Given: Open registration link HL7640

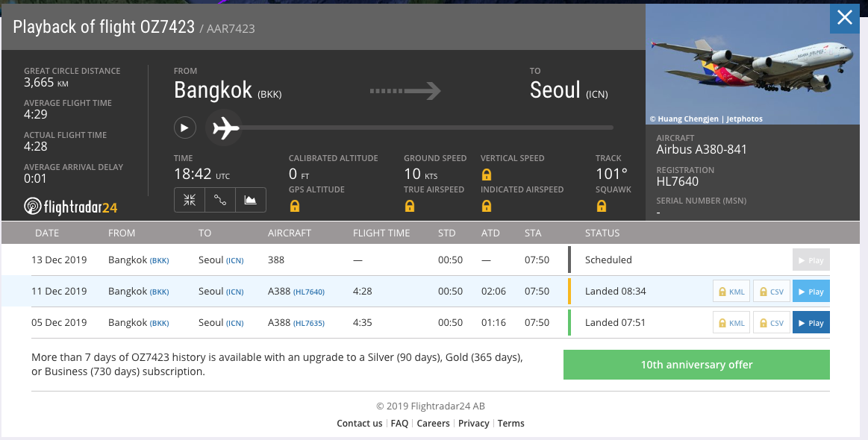Looking at the screenshot, I should coord(309,292).
